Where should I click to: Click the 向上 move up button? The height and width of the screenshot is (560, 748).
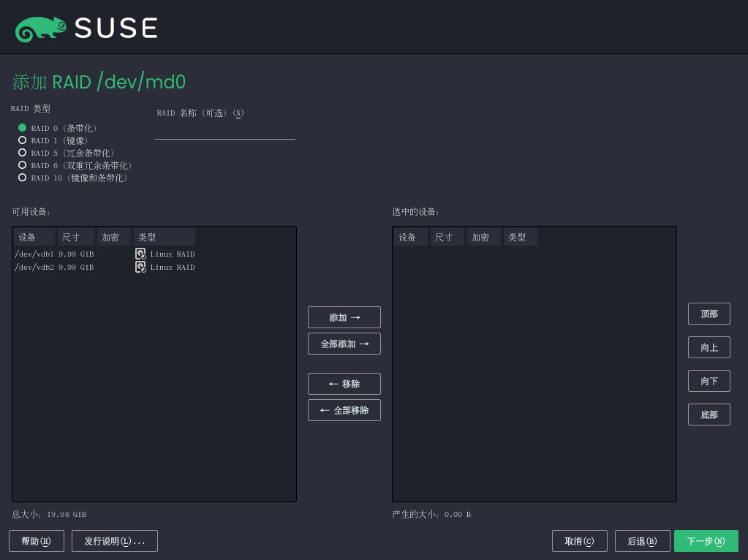click(709, 347)
